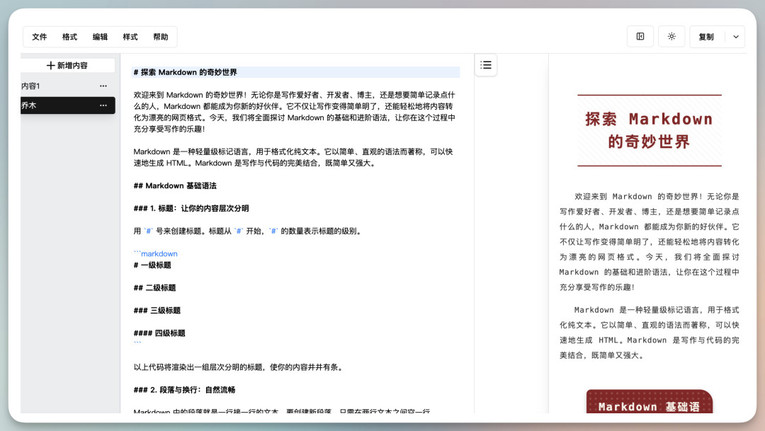This screenshot has height=431, width=765.
Task: Toggle the outline list icon
Action: pyautogui.click(x=486, y=65)
